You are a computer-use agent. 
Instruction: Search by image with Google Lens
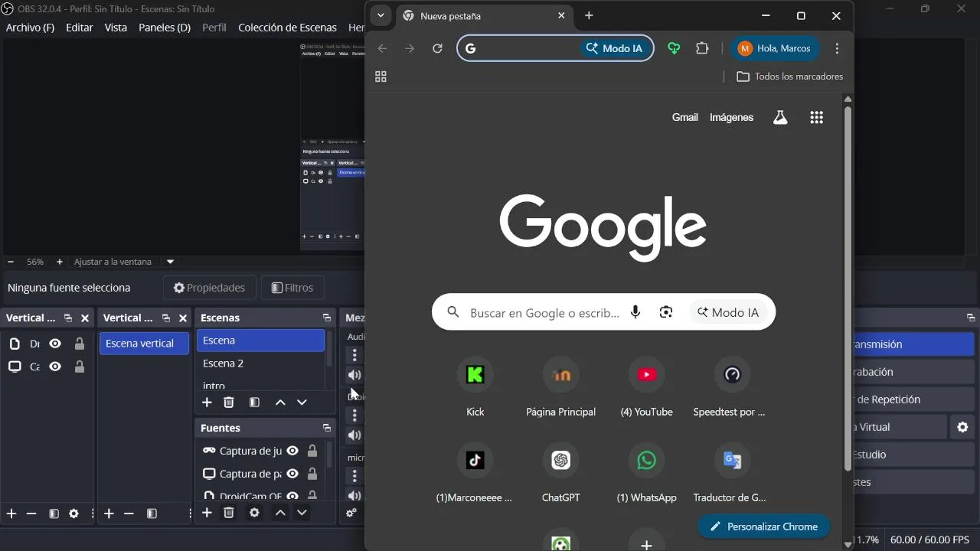(x=666, y=312)
